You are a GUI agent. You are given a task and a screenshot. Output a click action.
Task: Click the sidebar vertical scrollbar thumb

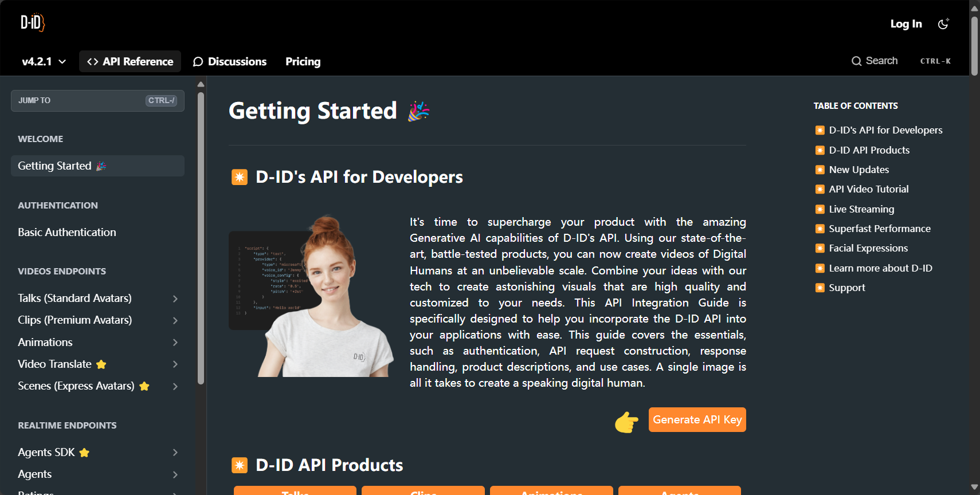(x=201, y=238)
